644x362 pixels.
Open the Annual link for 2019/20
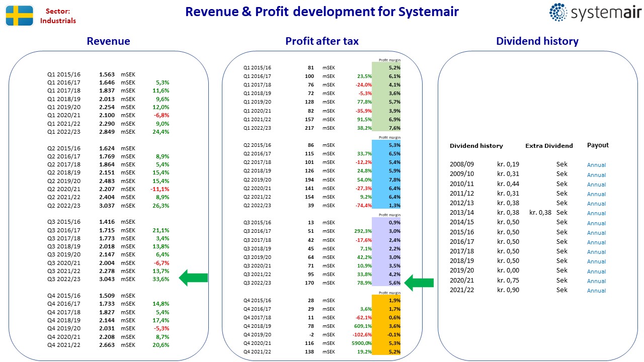point(597,271)
